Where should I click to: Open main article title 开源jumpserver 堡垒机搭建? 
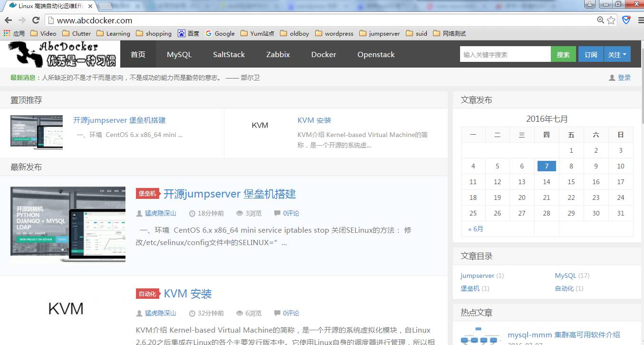pyautogui.click(x=230, y=194)
